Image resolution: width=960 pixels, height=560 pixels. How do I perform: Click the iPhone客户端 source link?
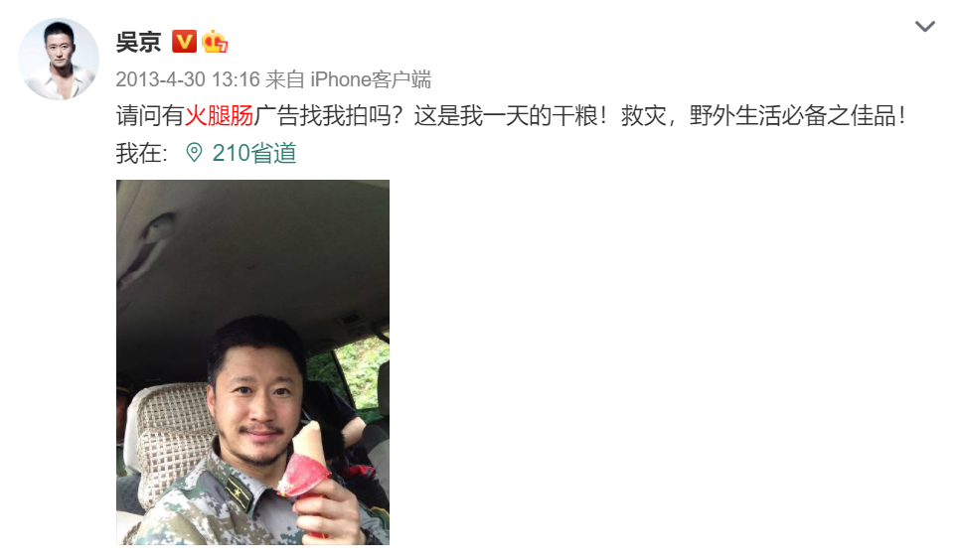coord(371,79)
